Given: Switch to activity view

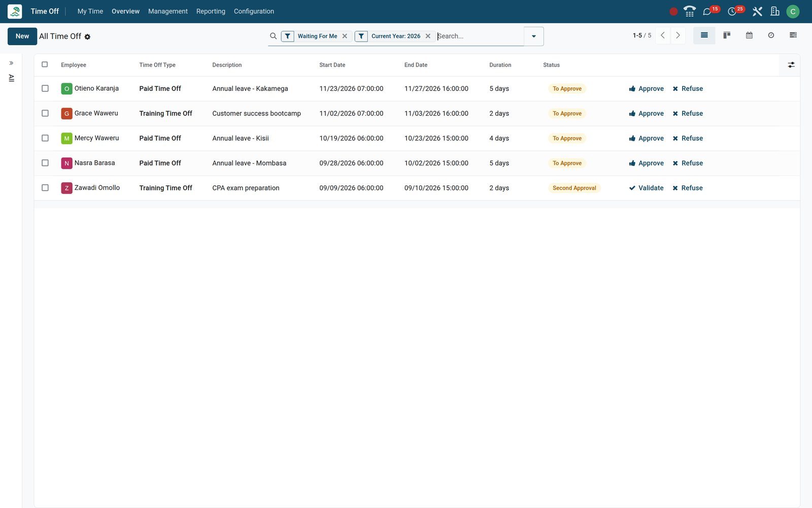Looking at the screenshot, I should pyautogui.click(x=771, y=36).
